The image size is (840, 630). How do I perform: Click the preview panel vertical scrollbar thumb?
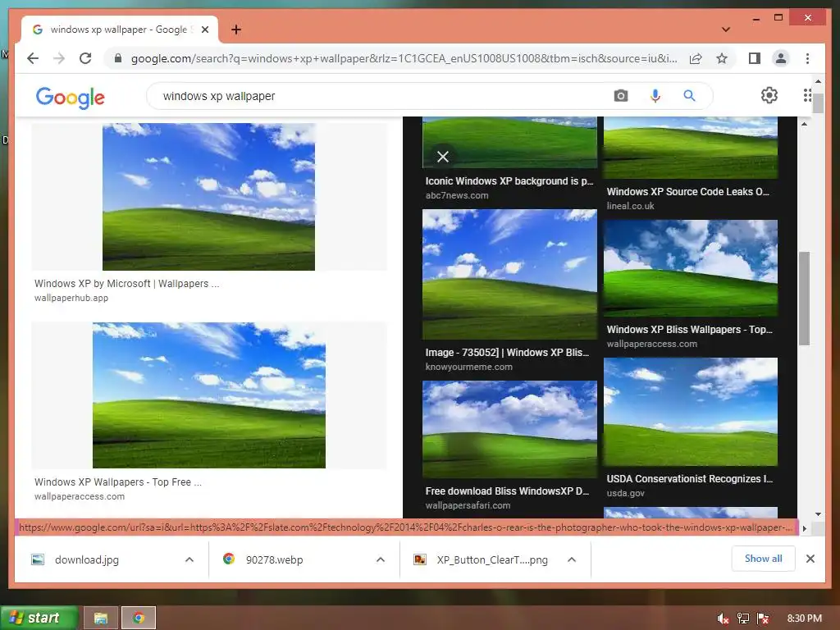coord(804,298)
